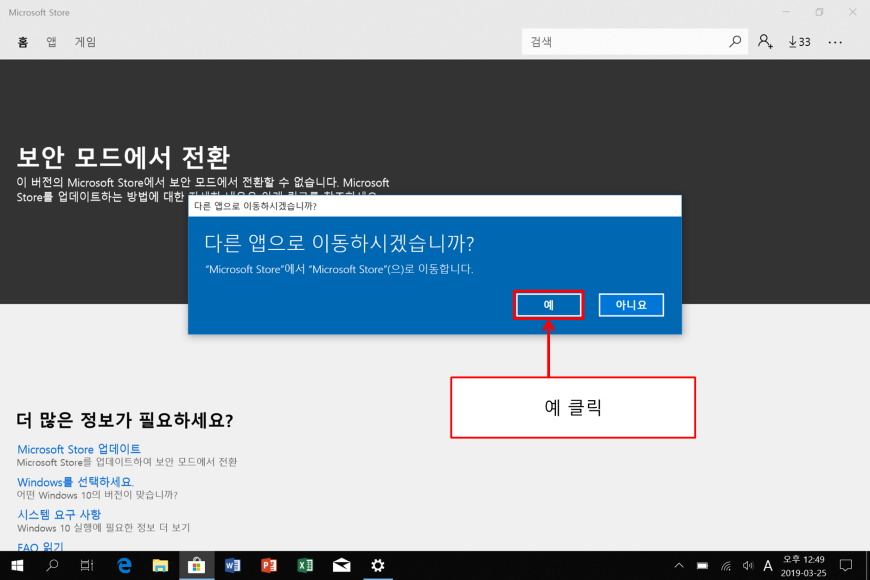Open File Explorer from the taskbar
Viewport: 870px width, 580px height.
click(x=160, y=566)
